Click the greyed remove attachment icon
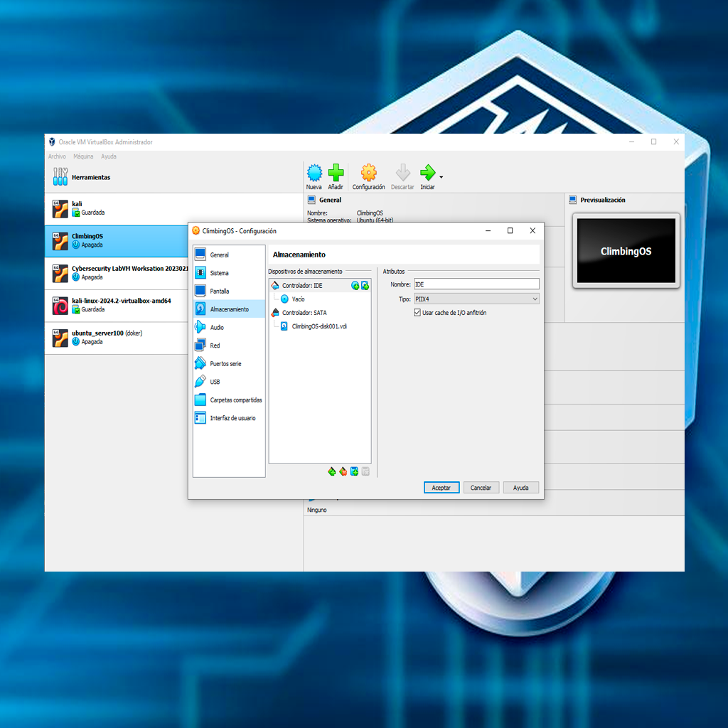 (x=365, y=472)
